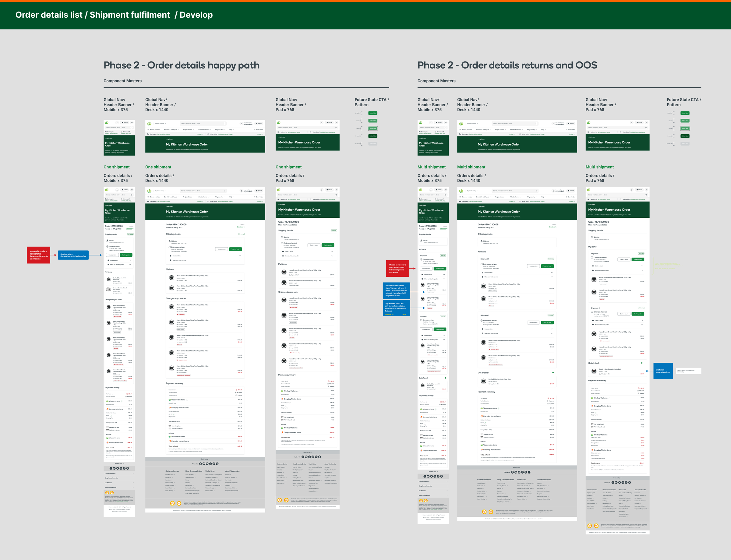Click profile icon in Multi shipment Pad 768 details header

632,190
